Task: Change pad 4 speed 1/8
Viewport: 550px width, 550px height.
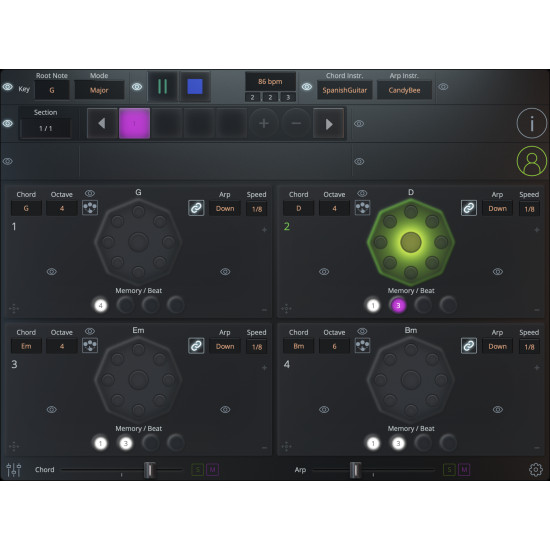Action: click(529, 347)
